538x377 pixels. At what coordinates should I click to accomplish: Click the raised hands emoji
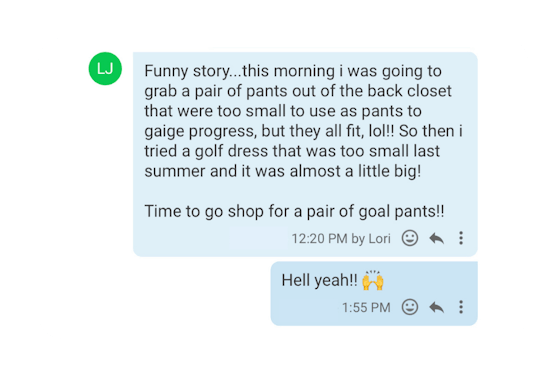(373, 280)
